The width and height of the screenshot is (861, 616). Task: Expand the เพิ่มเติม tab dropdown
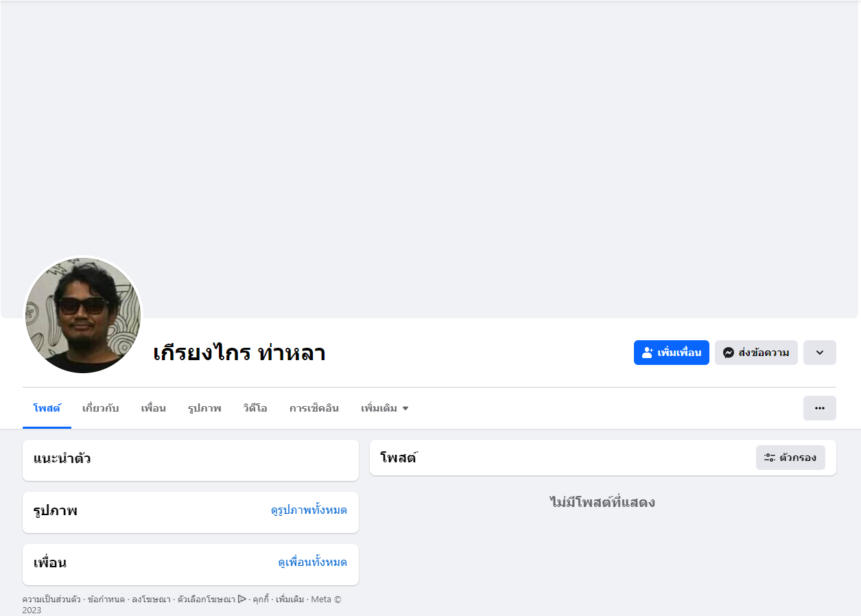click(385, 408)
